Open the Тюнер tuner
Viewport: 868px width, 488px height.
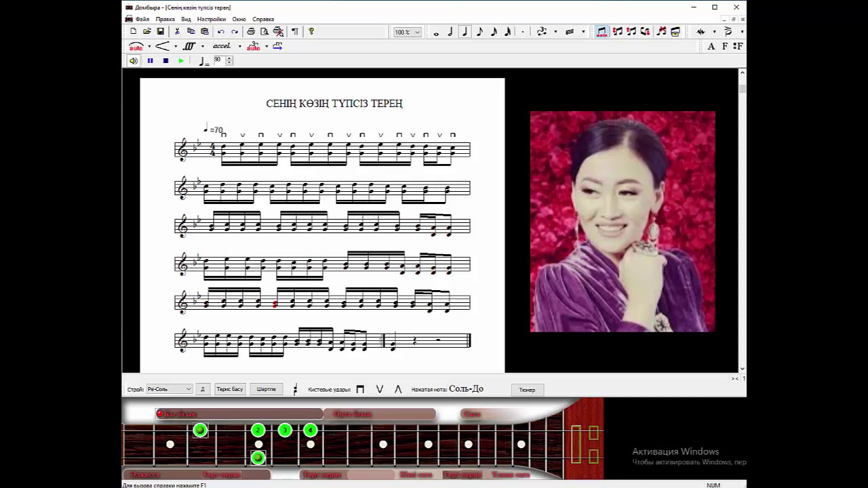click(527, 390)
